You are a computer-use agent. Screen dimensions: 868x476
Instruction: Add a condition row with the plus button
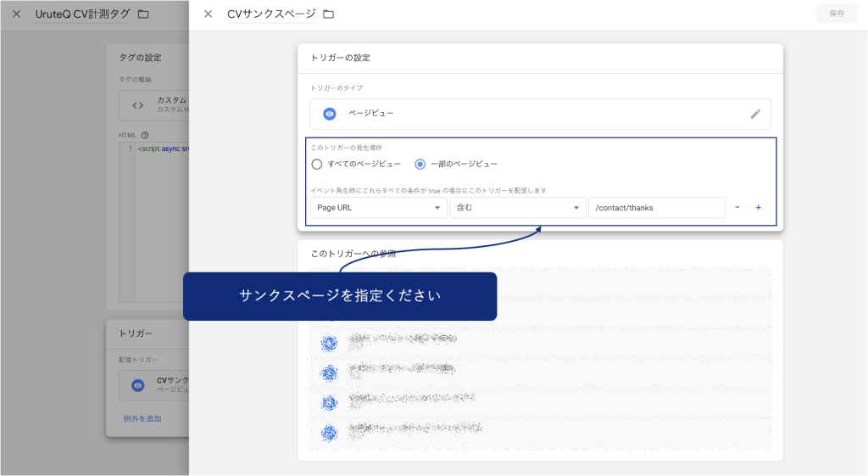(758, 208)
